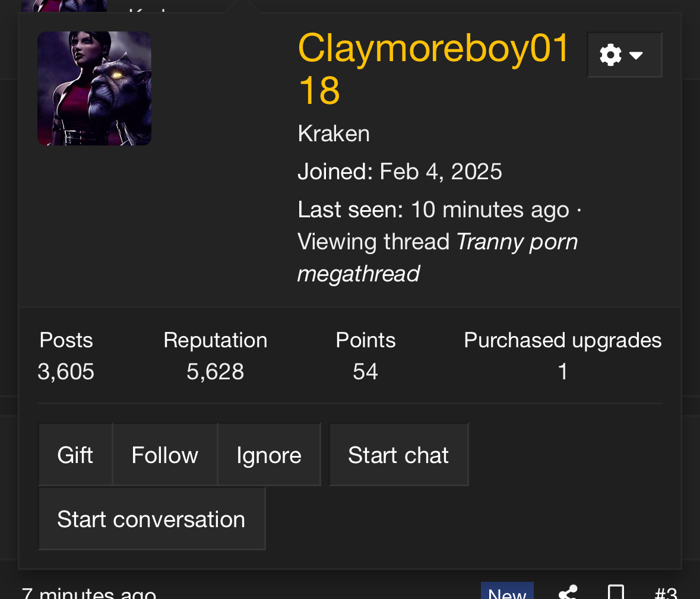Viewport: 700px width, 599px height.
Task: Click the Claymoreboy0118 username link
Action: point(433,68)
